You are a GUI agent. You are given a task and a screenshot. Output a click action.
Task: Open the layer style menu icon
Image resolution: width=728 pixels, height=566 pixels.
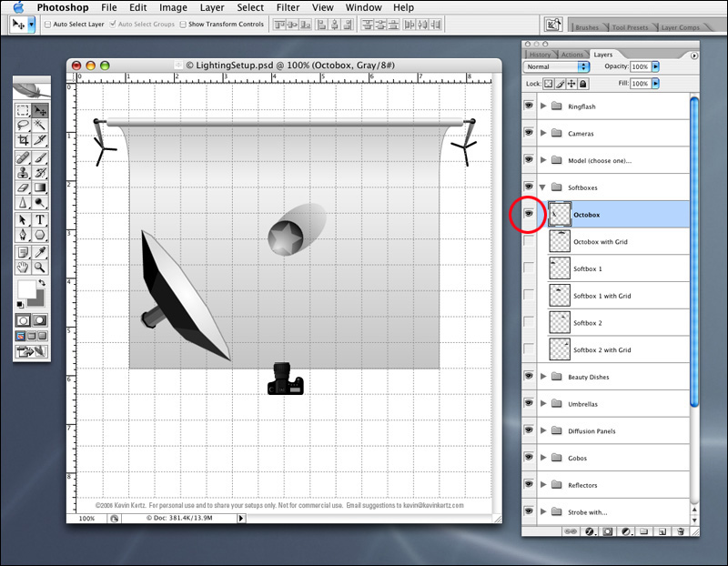point(590,531)
